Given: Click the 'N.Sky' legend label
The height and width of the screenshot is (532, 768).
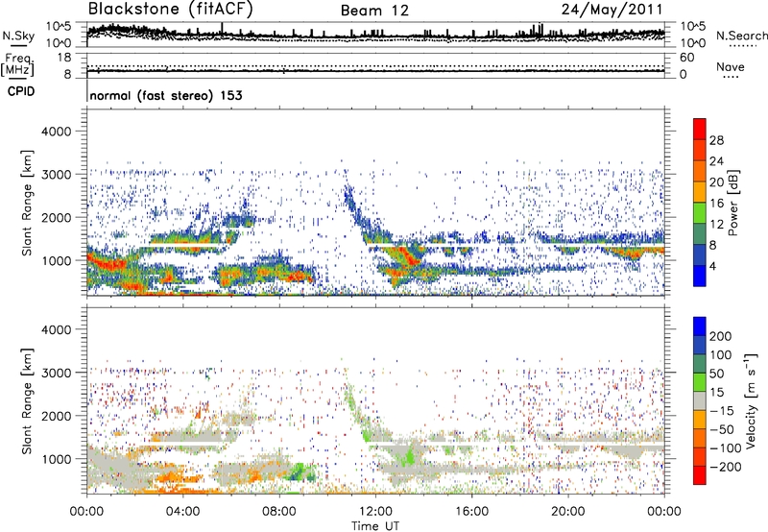Looking at the screenshot, I should point(18,36).
